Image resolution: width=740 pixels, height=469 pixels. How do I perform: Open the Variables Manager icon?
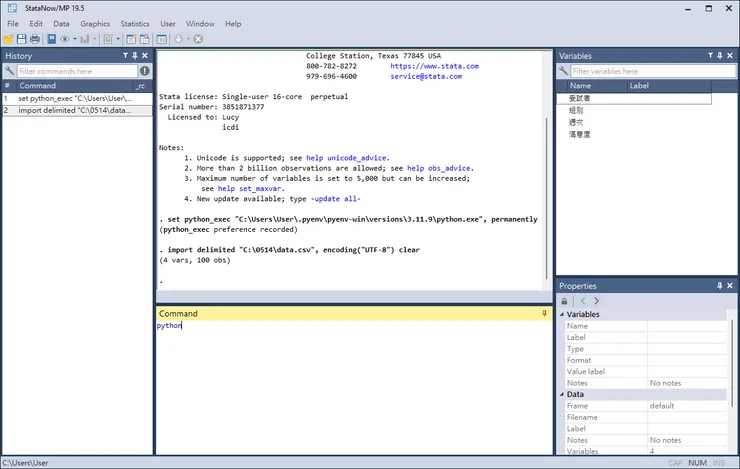click(161, 39)
